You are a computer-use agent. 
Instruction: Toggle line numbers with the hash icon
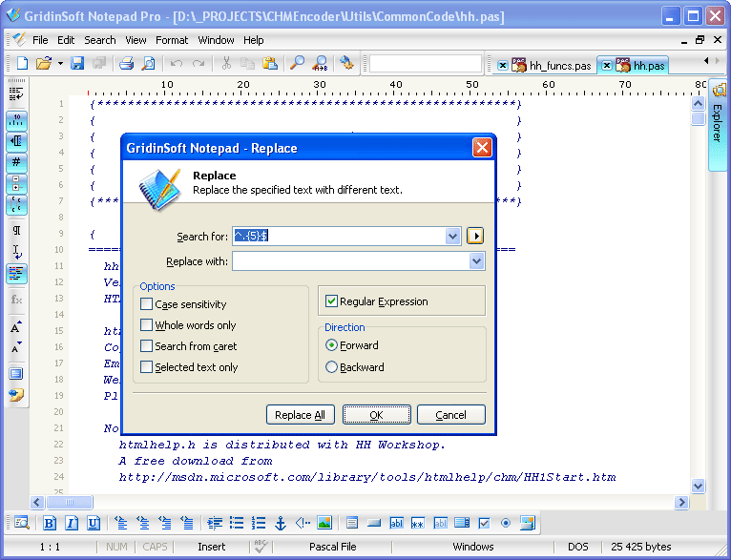[x=16, y=162]
